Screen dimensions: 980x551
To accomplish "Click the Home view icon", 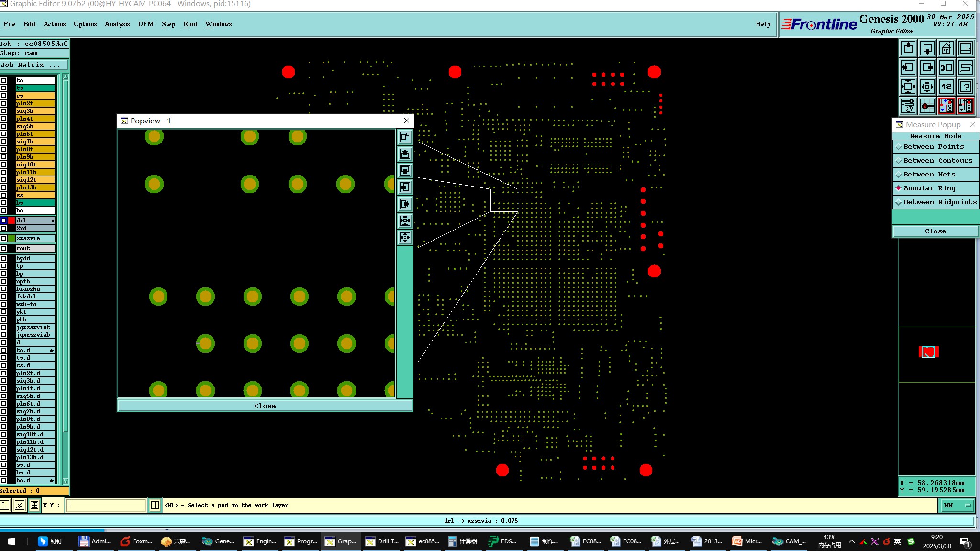I will [x=947, y=48].
